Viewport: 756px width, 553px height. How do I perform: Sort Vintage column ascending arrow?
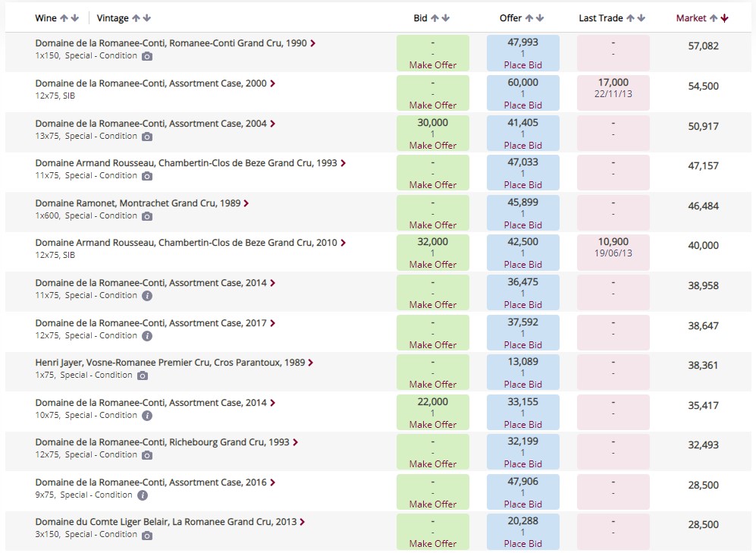(136, 18)
